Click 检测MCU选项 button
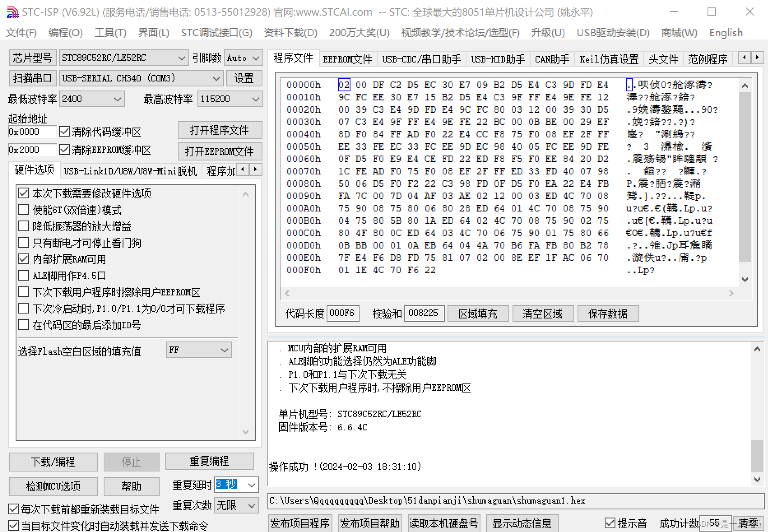The height and width of the screenshot is (532, 768). pos(53,486)
